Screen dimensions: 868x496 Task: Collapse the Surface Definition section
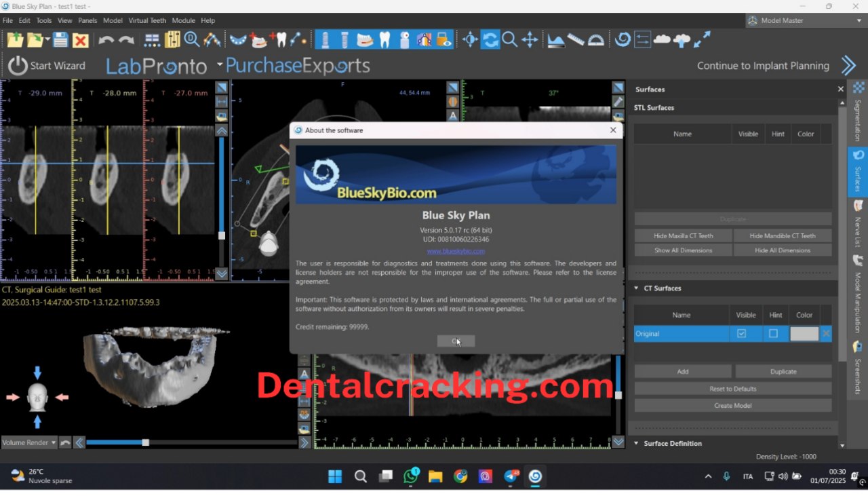(x=636, y=443)
